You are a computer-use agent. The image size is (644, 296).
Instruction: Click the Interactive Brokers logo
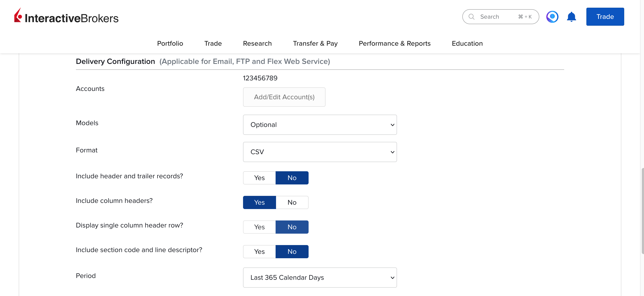[x=66, y=16]
